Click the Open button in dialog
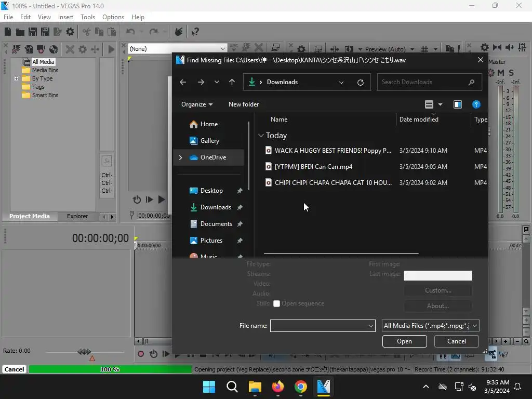The width and height of the screenshot is (532, 399). click(x=404, y=341)
